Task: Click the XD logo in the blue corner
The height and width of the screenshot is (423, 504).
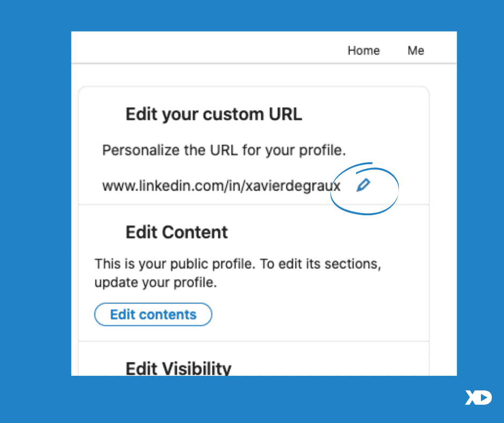Action: tap(478, 397)
